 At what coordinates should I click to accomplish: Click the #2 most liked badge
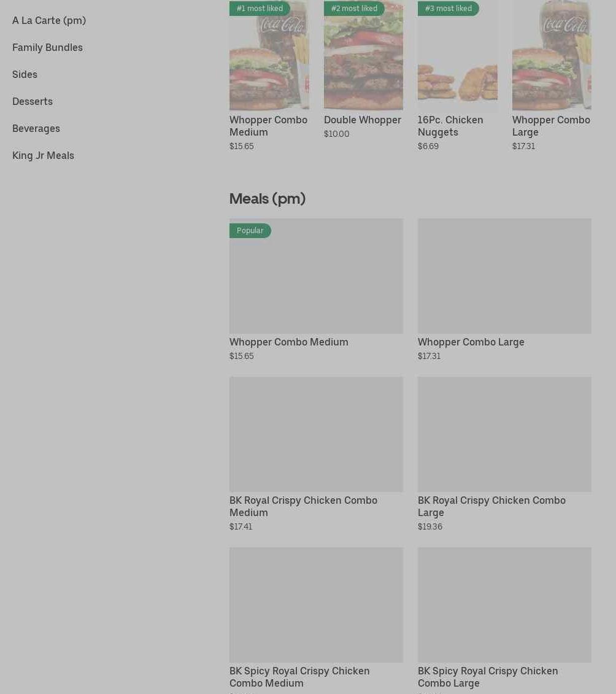tap(354, 9)
